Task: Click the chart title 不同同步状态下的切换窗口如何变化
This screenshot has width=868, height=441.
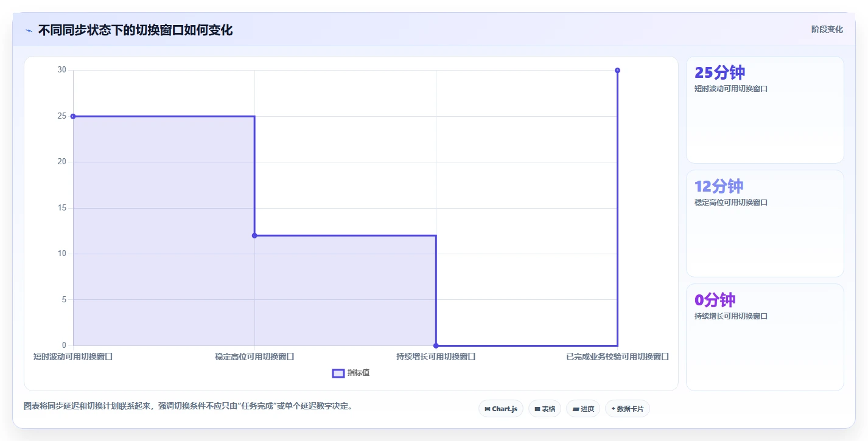Action: 135,30
